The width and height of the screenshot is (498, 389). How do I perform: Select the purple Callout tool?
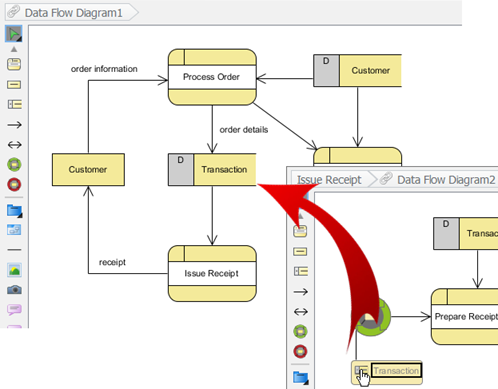(14, 310)
